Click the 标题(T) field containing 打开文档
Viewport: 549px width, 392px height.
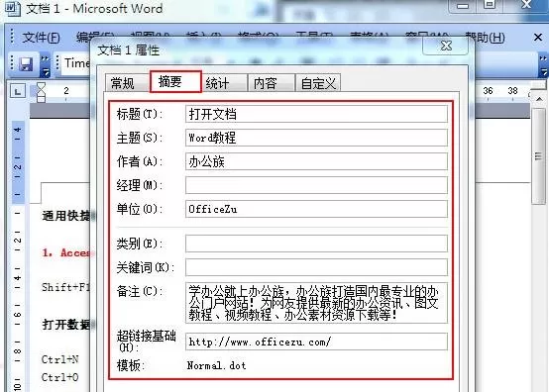(x=316, y=114)
